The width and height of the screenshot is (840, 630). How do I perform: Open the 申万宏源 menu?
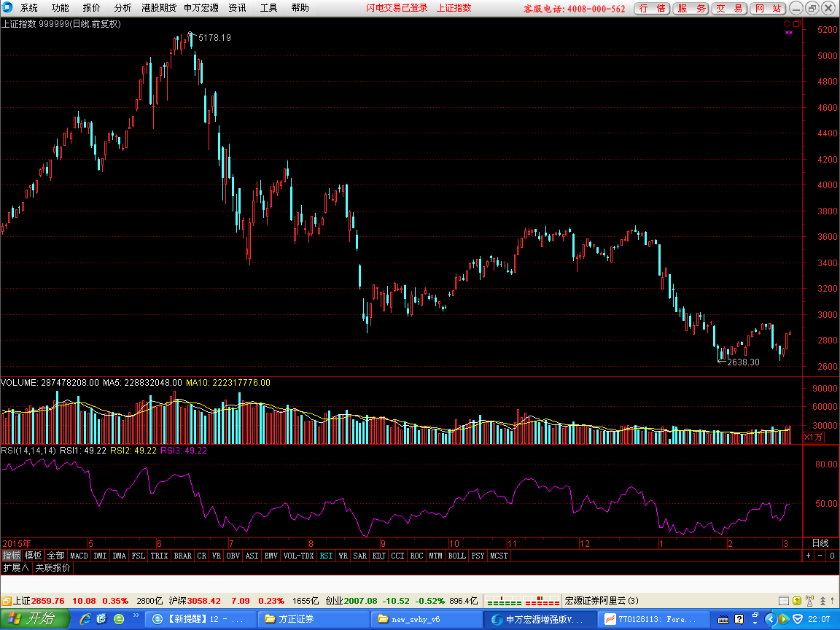[x=201, y=8]
